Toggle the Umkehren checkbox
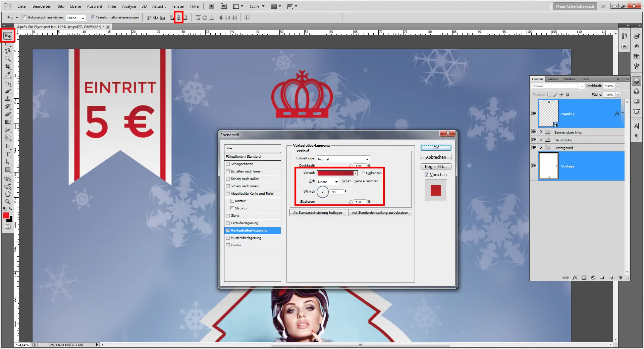This screenshot has height=349, width=644. (x=363, y=173)
